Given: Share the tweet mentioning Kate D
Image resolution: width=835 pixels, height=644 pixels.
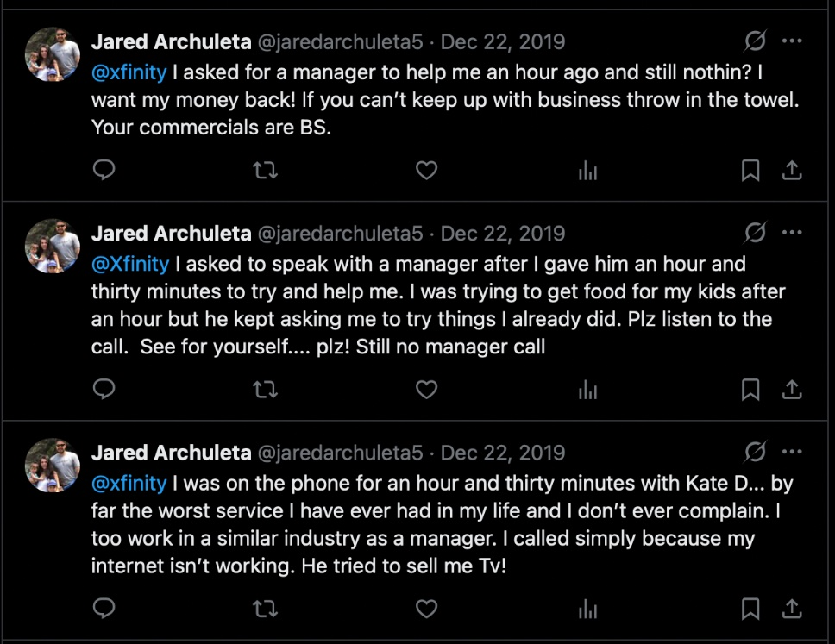Looking at the screenshot, I should 792,610.
